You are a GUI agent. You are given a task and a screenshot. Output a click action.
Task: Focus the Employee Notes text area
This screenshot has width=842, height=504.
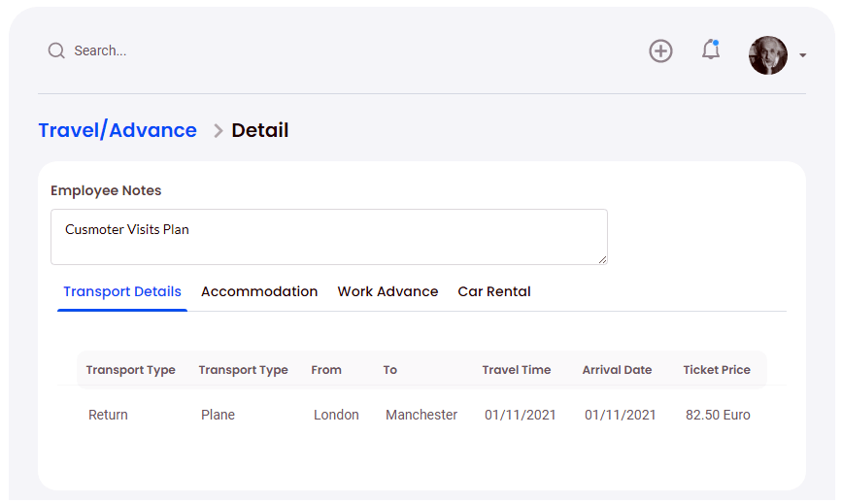(328, 236)
